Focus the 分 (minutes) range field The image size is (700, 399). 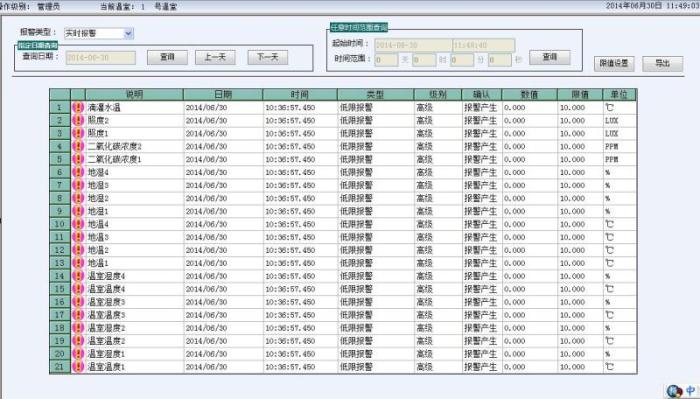pos(462,59)
